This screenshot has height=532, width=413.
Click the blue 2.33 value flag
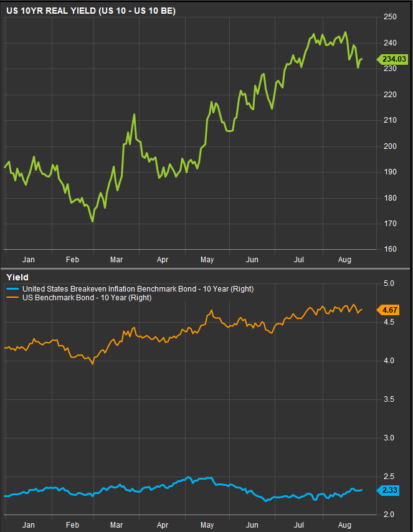pyautogui.click(x=388, y=490)
